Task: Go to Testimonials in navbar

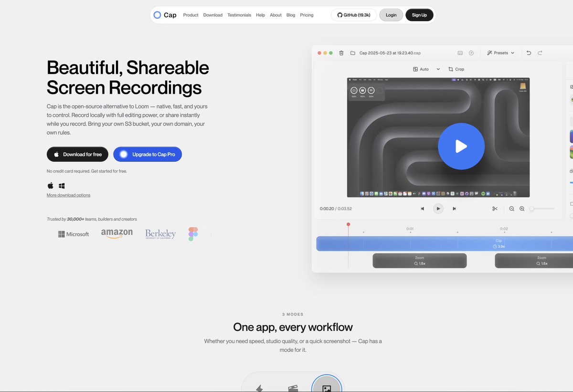Action: tap(239, 15)
